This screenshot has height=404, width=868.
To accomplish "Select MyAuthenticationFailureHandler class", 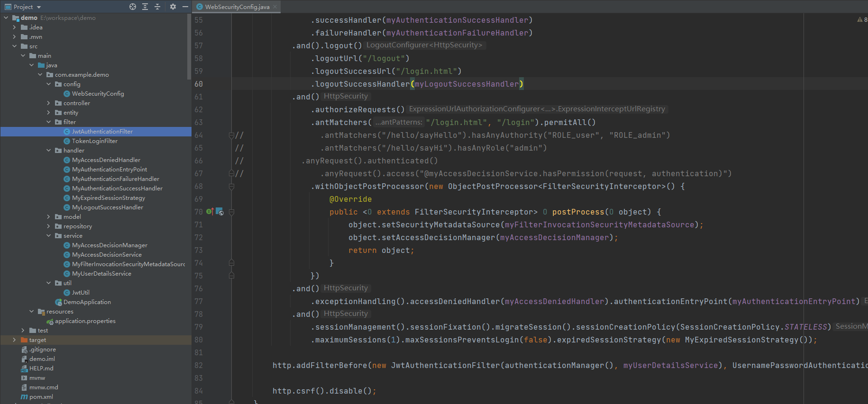I will [x=115, y=179].
